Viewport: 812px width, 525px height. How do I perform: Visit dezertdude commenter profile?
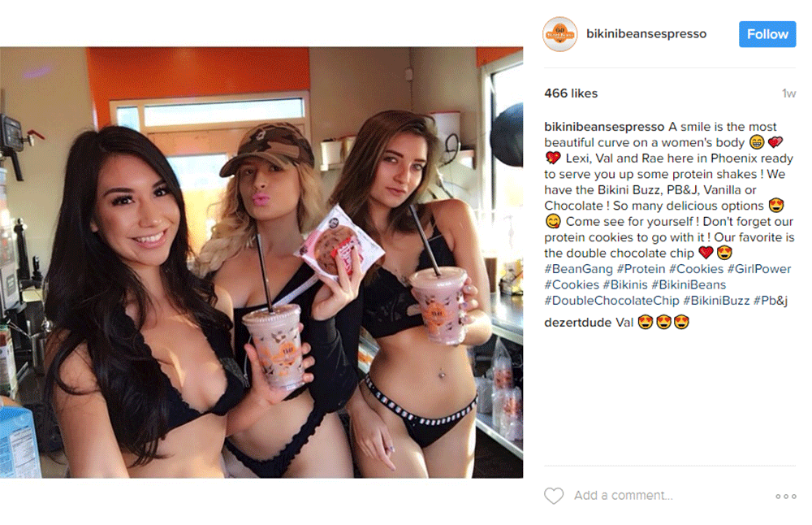[578, 323]
